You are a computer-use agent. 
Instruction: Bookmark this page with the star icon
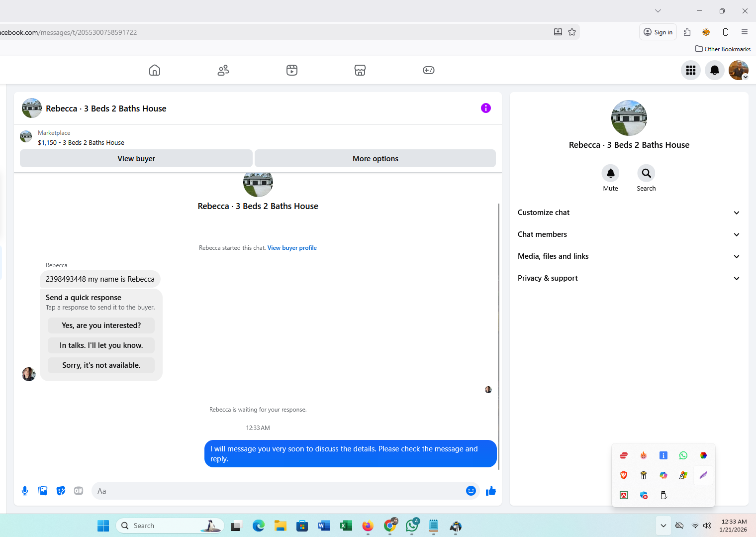coord(572,32)
